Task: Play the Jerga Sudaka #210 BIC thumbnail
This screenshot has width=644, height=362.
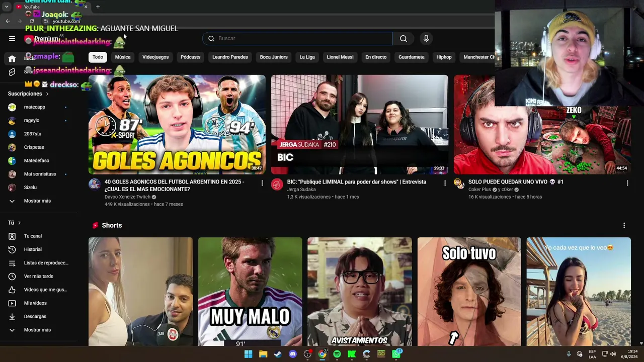Action: tap(359, 125)
